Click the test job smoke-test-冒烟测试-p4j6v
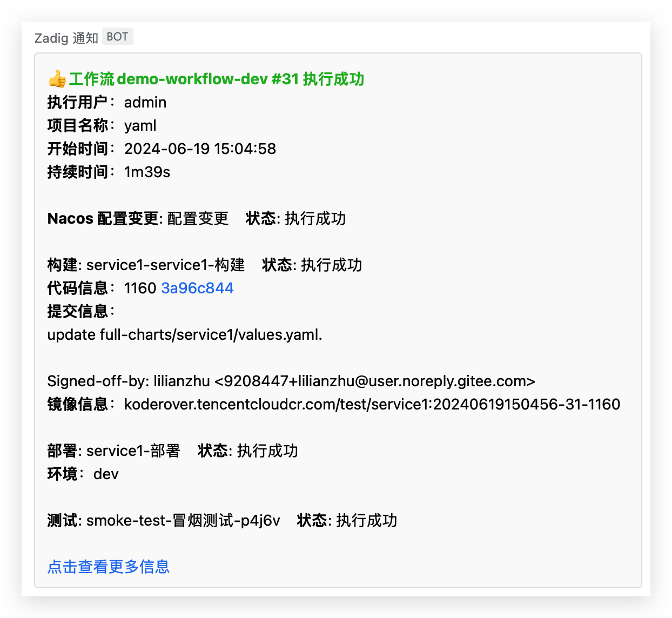This screenshot has height=618, width=672. tap(183, 521)
